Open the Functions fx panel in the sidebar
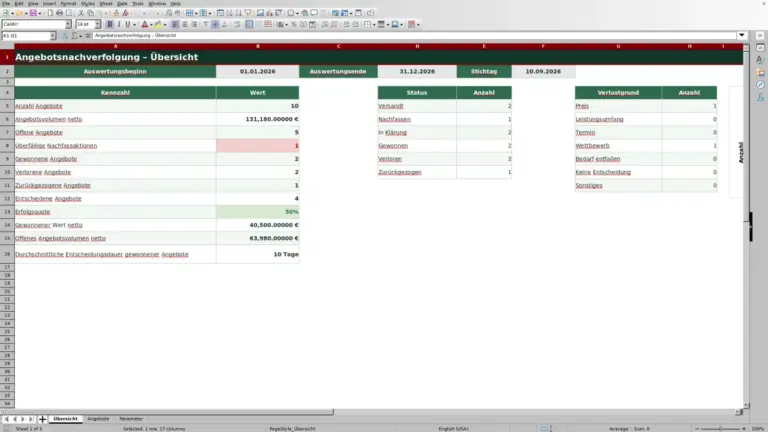The height and width of the screenshot is (432, 768). (x=760, y=97)
